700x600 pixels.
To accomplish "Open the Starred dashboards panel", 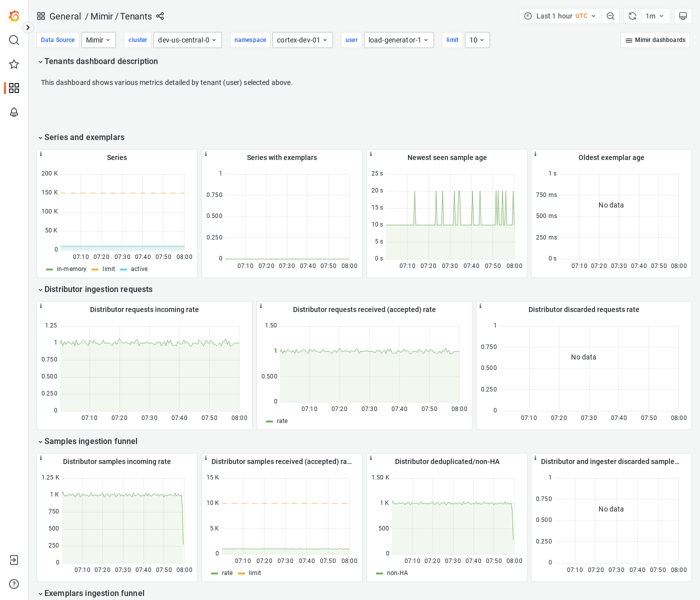I will (x=13, y=64).
